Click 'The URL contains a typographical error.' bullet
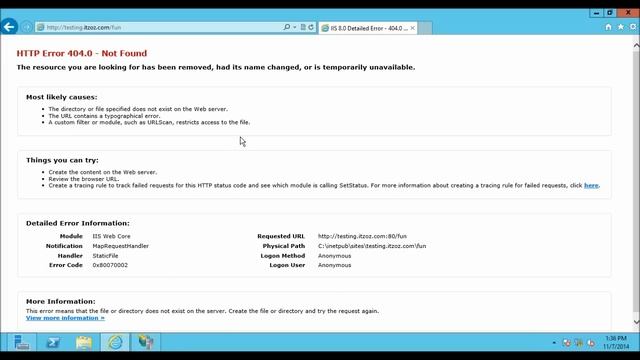Screen dimensions: 640x360 104,116
